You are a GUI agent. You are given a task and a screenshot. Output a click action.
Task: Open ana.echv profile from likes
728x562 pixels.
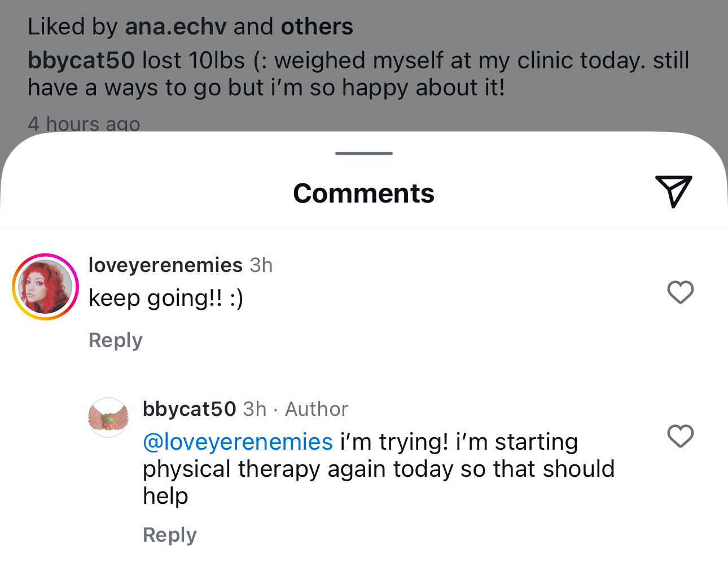click(176, 27)
